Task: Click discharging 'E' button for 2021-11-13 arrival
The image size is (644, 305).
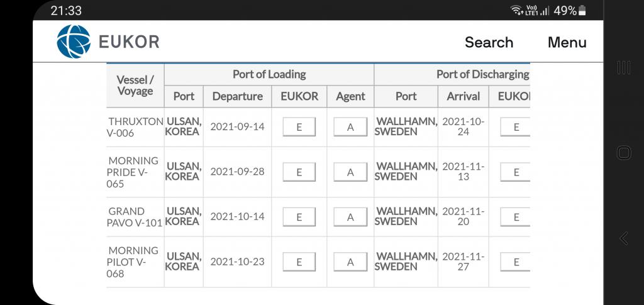Action: pyautogui.click(x=515, y=172)
